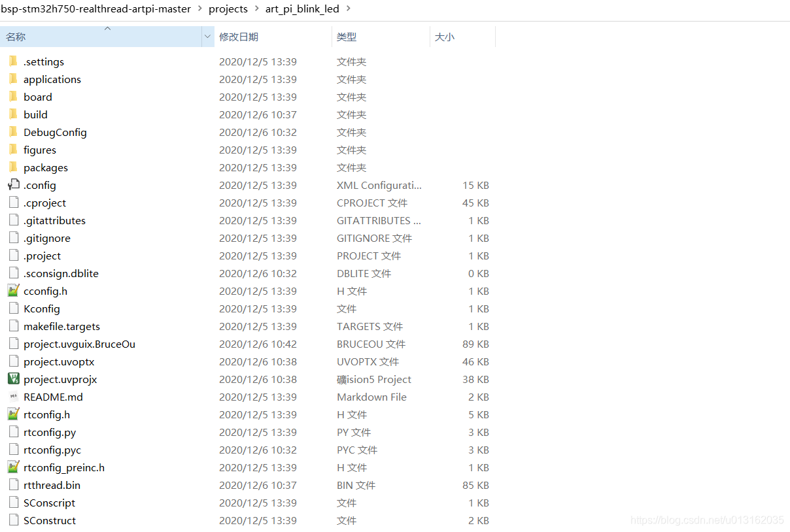The image size is (790, 532).
Task: Click the DBLITE 文件 type cell
Action: (x=364, y=273)
